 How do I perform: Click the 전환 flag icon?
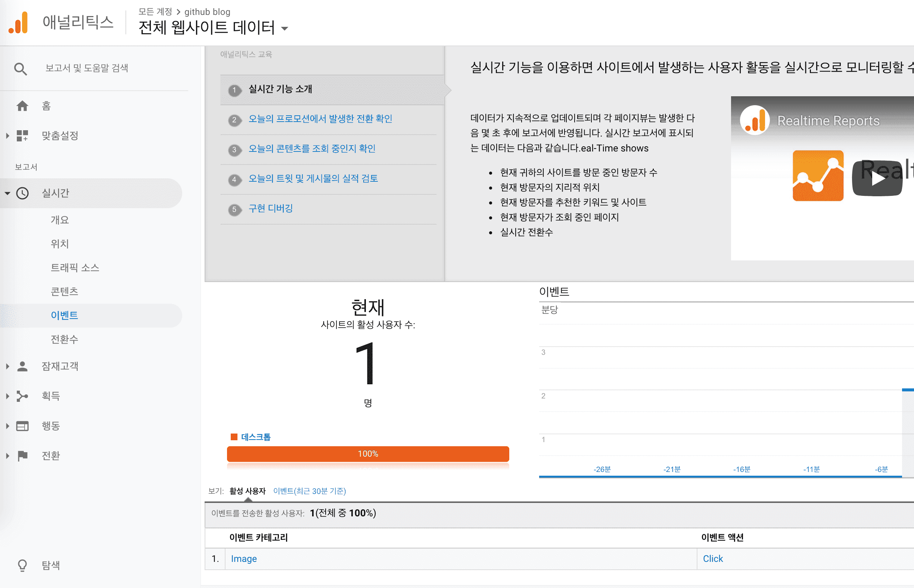(22, 456)
